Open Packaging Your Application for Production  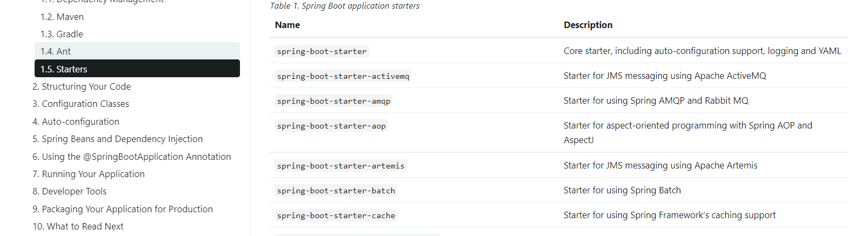pyautogui.click(x=123, y=209)
